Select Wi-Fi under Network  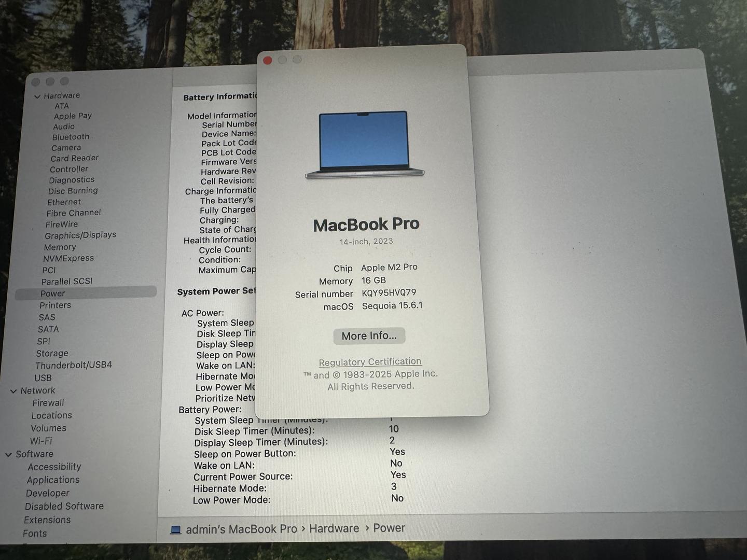coord(41,441)
